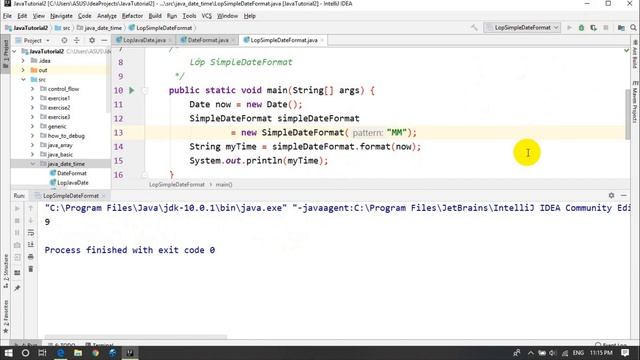640x360 pixels.
Task: Open the Help menu
Action: click(249, 16)
